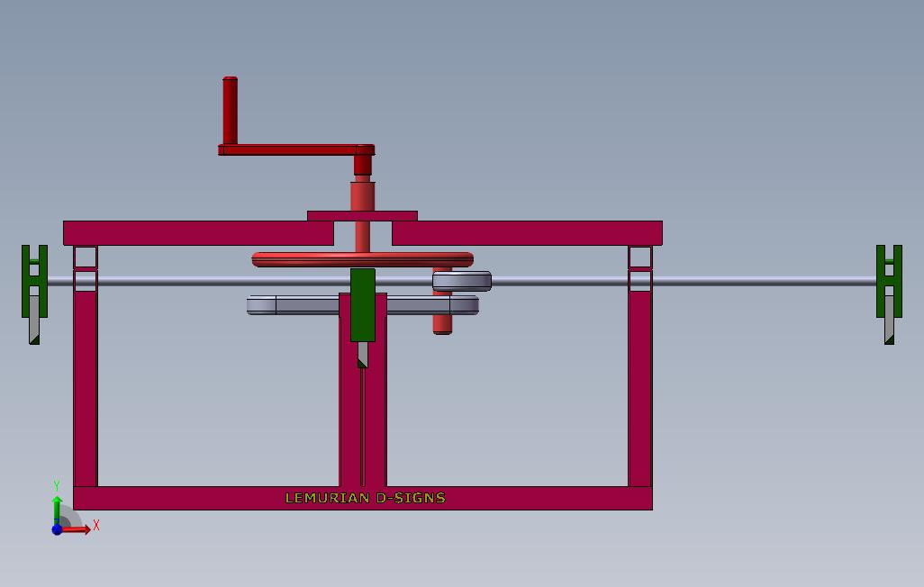Select the grey blade under the left green bracket

pyautogui.click(x=34, y=320)
